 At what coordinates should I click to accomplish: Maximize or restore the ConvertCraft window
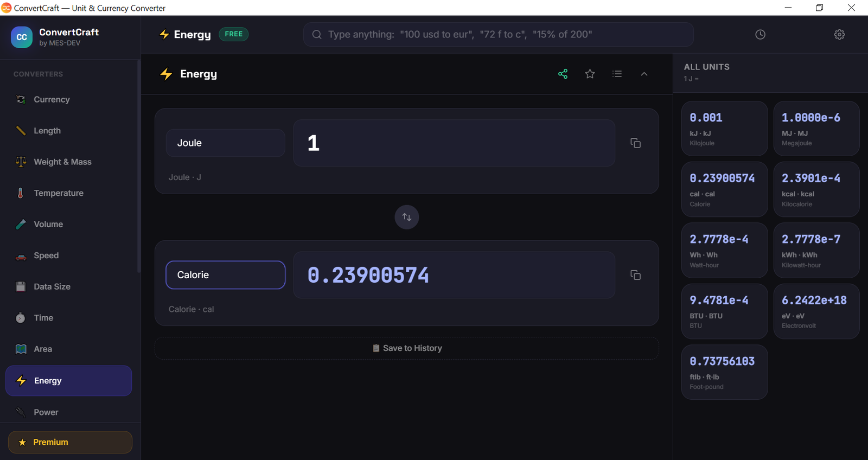[820, 8]
